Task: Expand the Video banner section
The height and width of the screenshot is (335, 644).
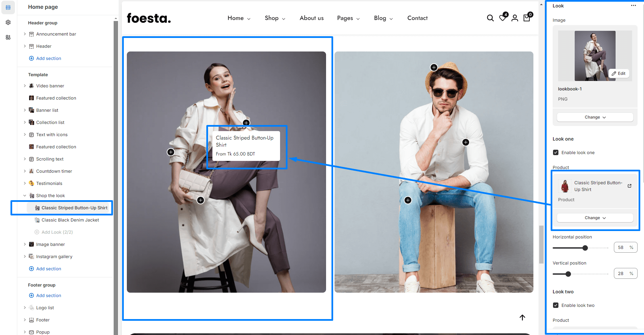Action: pyautogui.click(x=25, y=86)
